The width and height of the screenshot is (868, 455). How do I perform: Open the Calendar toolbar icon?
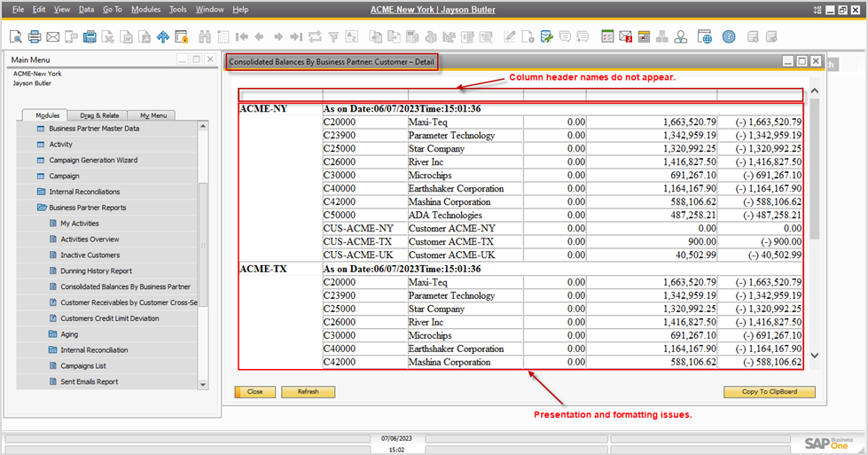pyautogui.click(x=607, y=36)
